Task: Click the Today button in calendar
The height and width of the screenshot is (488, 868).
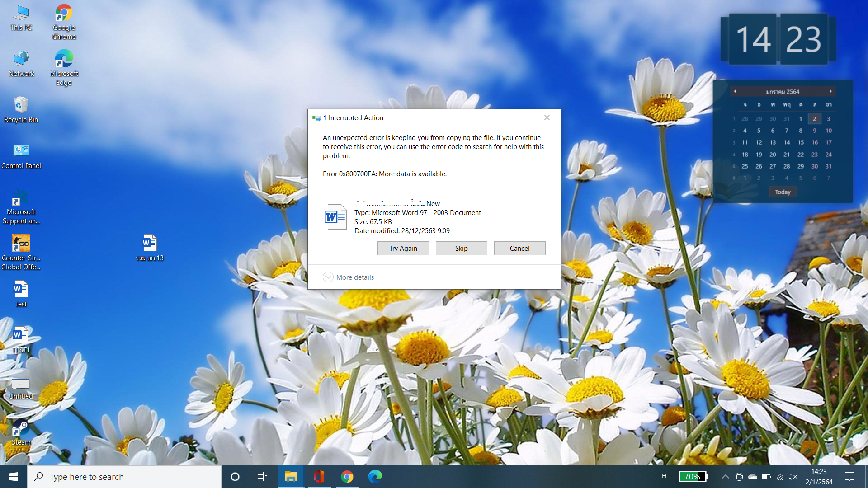Action: [x=783, y=192]
